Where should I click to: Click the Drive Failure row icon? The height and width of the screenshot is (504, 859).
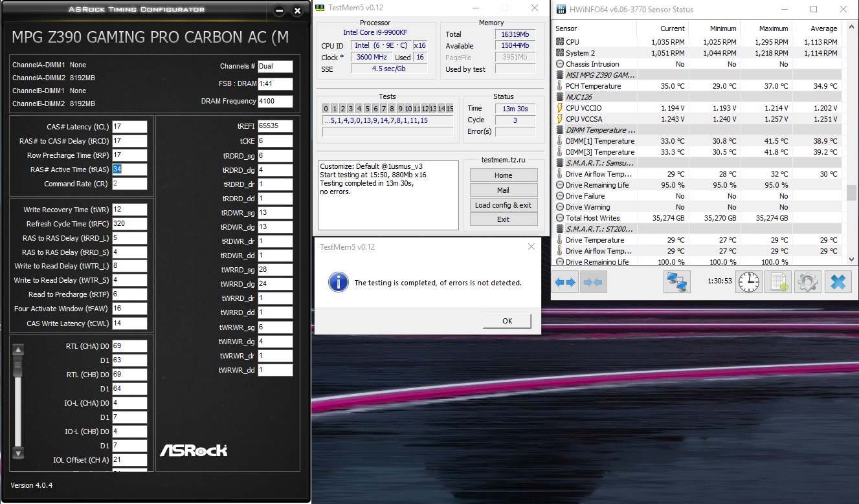click(x=560, y=196)
